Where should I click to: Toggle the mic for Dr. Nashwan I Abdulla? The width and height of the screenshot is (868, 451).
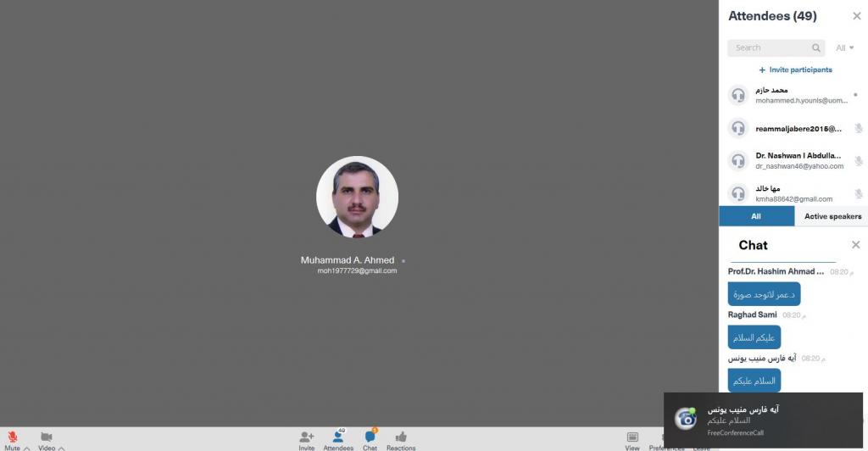pos(858,161)
